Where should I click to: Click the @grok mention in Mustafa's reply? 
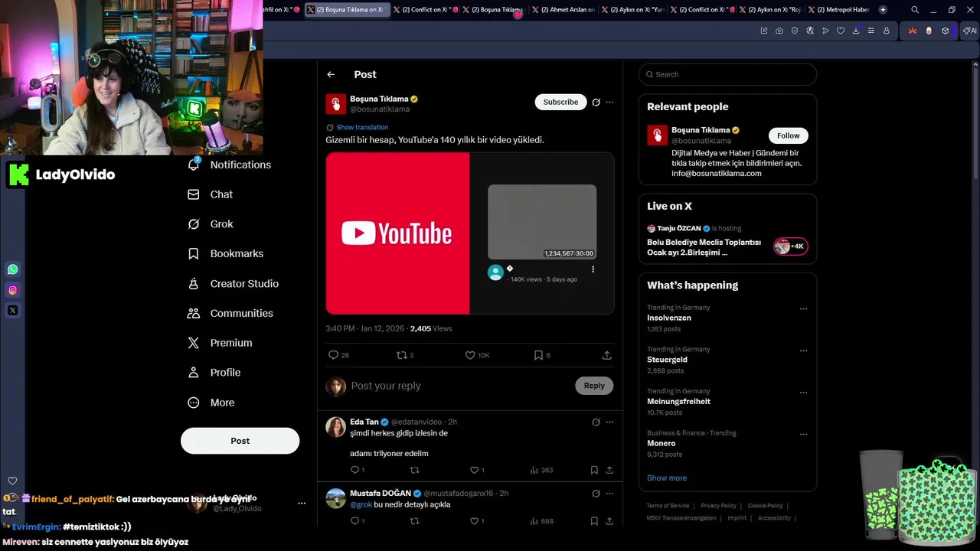361,505
